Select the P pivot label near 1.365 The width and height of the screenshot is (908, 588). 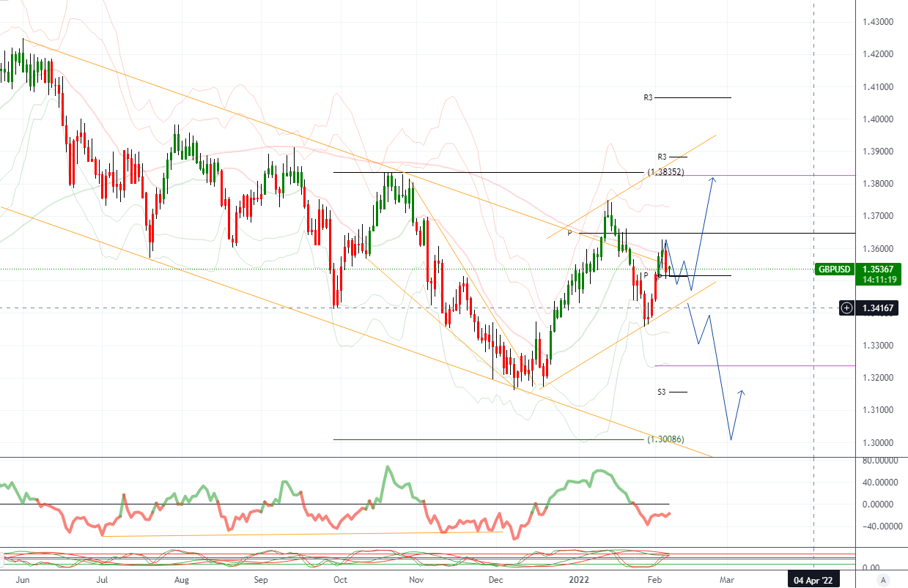569,233
